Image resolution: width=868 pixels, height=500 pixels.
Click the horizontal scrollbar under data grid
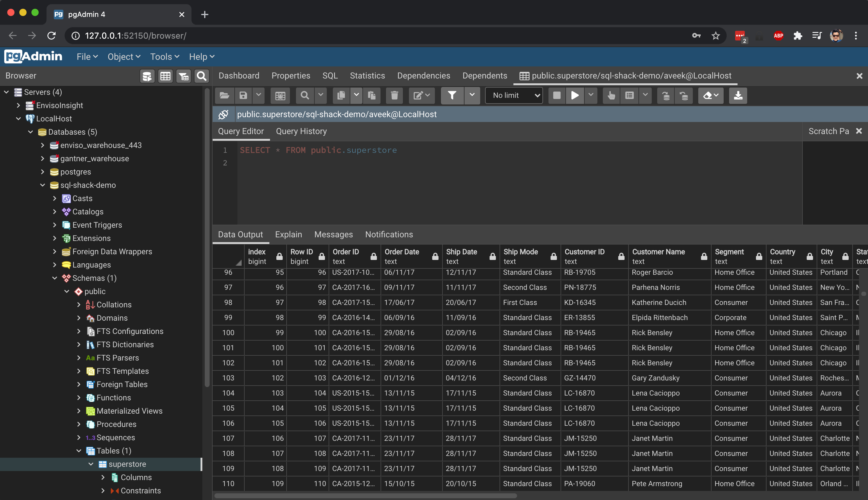pyautogui.click(x=365, y=495)
